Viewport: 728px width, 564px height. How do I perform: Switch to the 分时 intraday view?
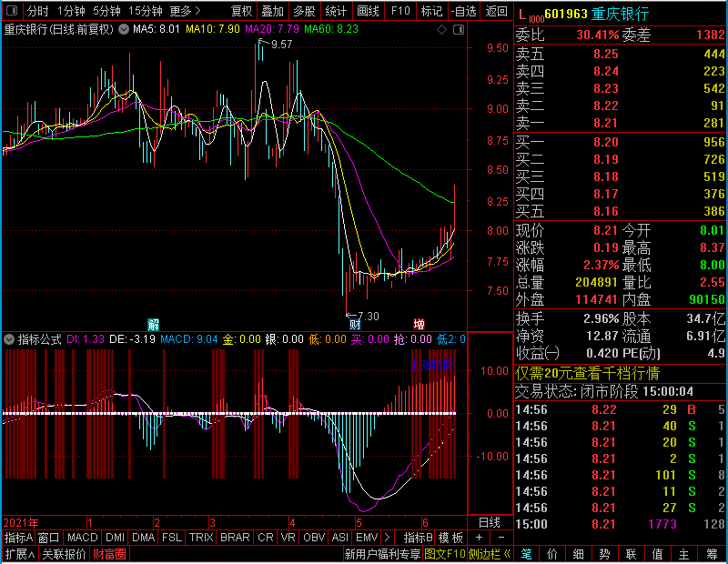(37, 11)
